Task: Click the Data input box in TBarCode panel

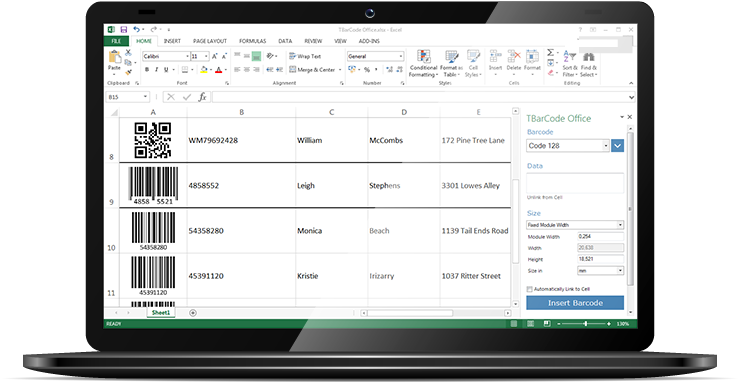Action: click(575, 183)
